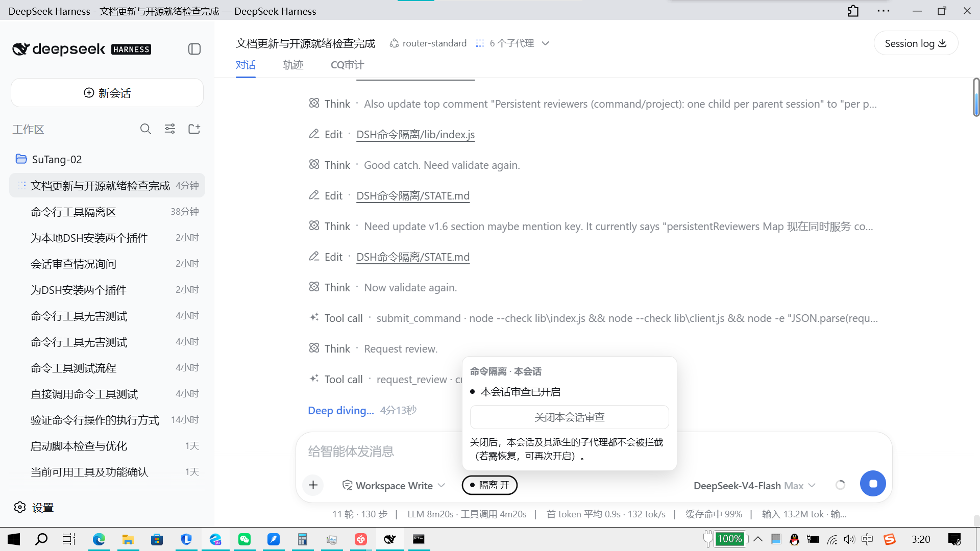Open session 验证命令行操作的执行方式

(107, 420)
